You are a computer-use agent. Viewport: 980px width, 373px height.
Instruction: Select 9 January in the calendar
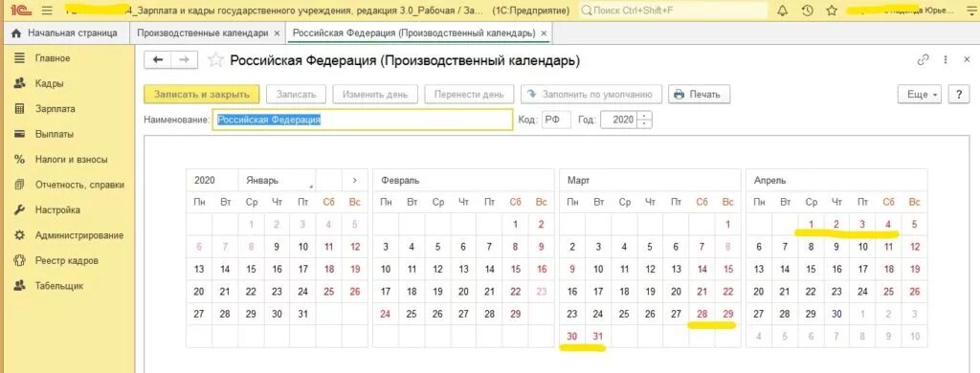point(277,247)
